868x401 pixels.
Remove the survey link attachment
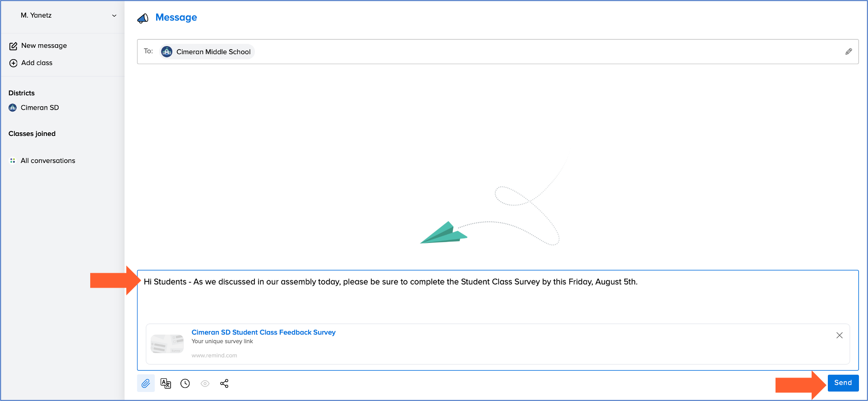point(839,335)
